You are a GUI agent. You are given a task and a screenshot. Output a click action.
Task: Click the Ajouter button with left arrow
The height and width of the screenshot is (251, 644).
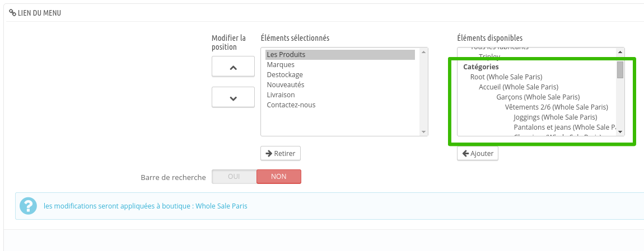coord(478,153)
